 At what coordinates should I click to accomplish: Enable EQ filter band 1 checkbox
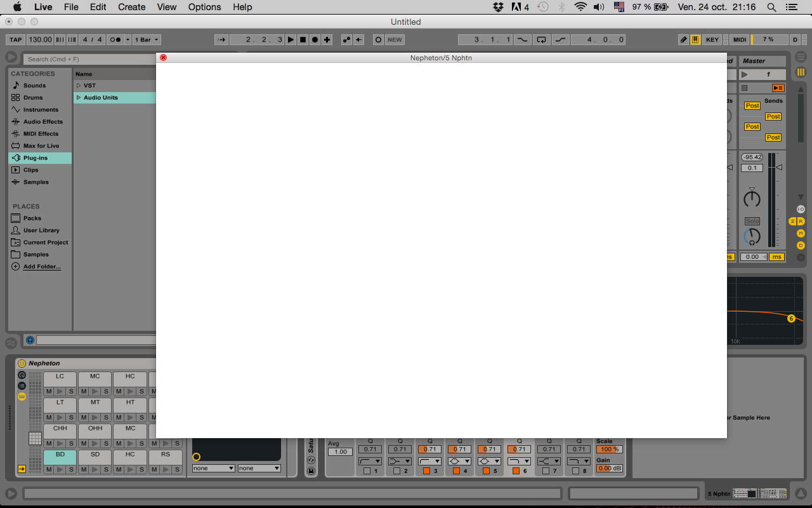(x=367, y=471)
